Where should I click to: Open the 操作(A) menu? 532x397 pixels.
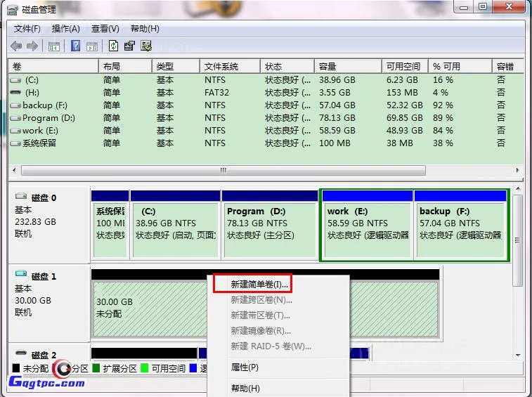[66, 29]
